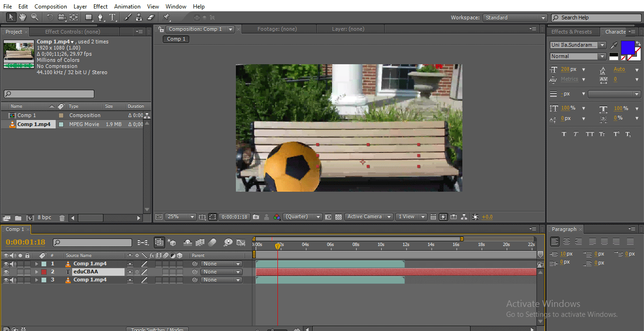Viewport: 644px width, 331px height.
Task: Select the Pen tool in toolbar
Action: pos(100,17)
